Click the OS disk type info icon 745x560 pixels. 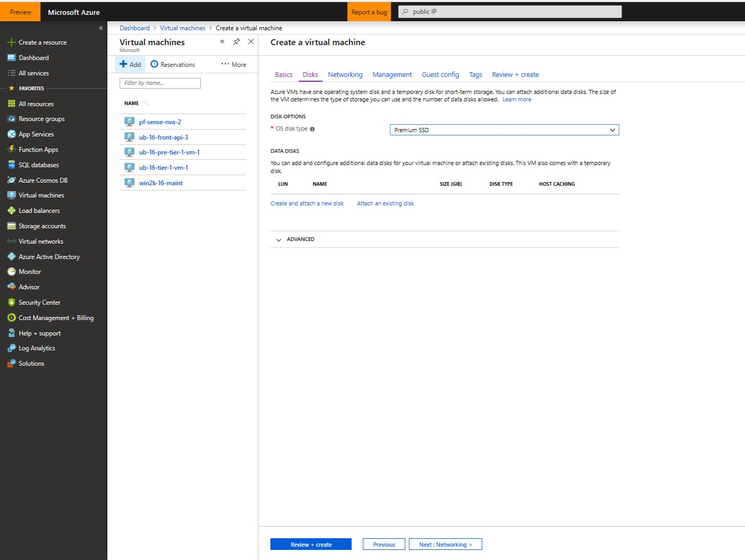click(x=312, y=129)
